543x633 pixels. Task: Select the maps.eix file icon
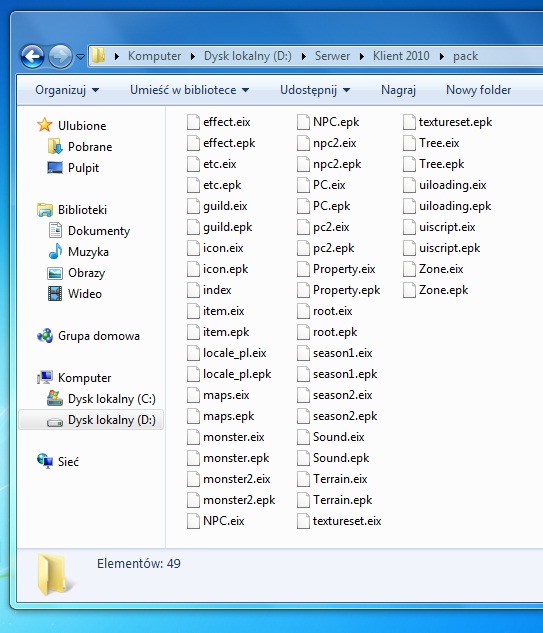click(193, 395)
